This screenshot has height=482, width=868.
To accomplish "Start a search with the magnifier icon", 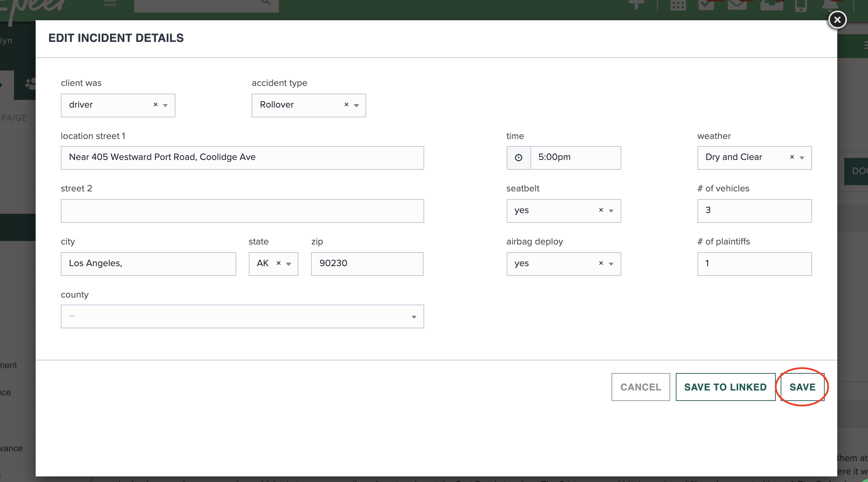I will click(266, 2).
